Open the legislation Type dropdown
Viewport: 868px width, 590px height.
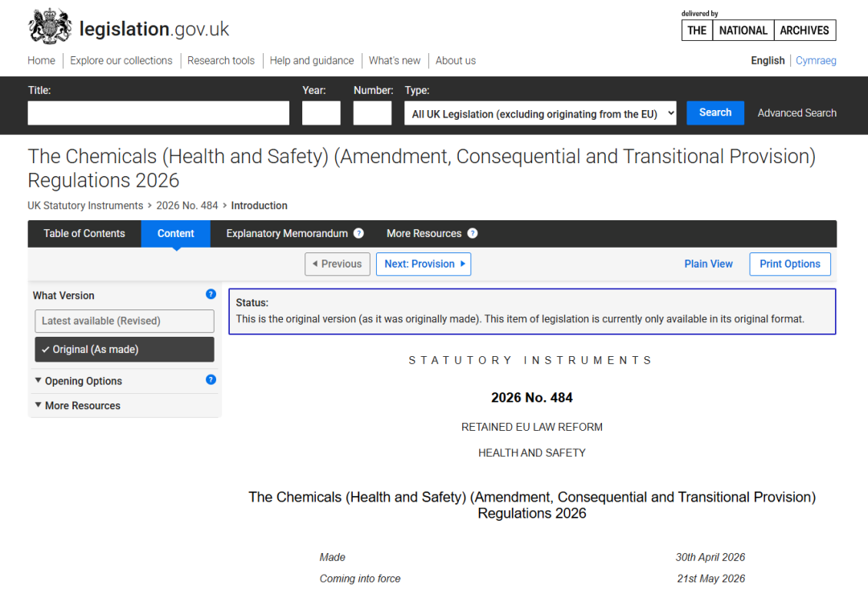pyautogui.click(x=540, y=113)
